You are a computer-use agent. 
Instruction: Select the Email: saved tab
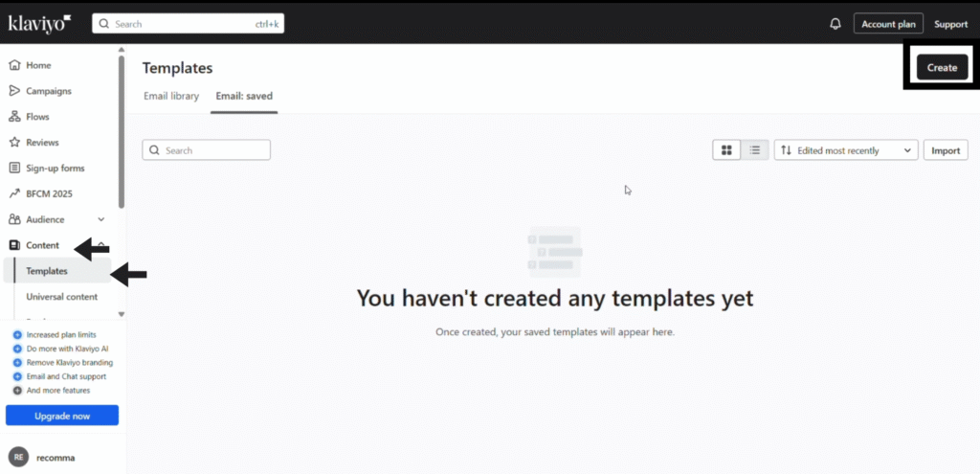tap(244, 97)
